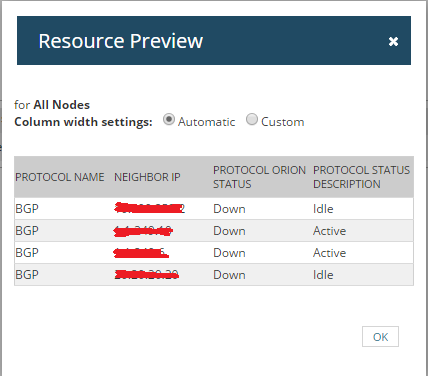Viewport: 428px width, 376px height.
Task: Click the Automatic label text
Action: (x=206, y=122)
